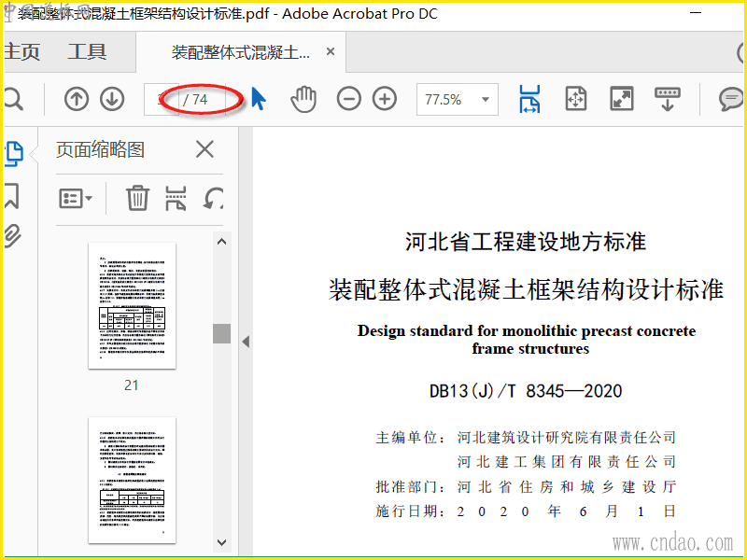Image resolution: width=747 pixels, height=560 pixels.
Task: Click the English title 'Design standard for monolithic'
Action: (526, 340)
